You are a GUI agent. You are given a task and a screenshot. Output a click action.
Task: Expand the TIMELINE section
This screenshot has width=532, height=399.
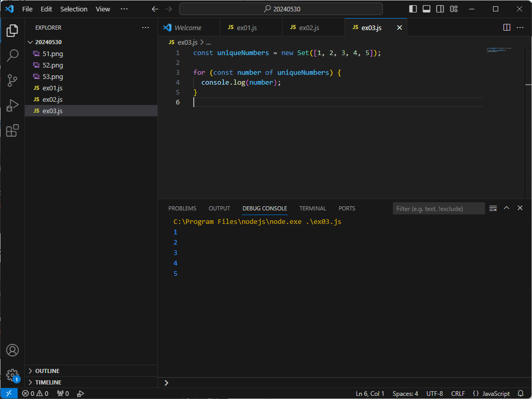48,382
